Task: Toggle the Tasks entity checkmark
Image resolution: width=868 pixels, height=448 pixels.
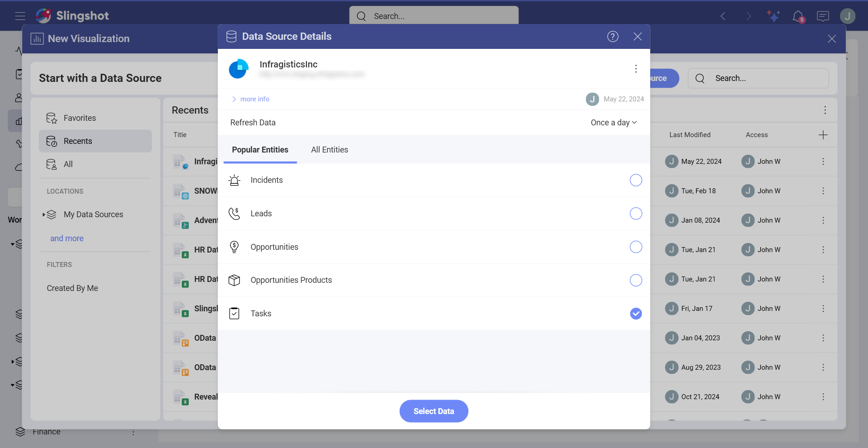Action: click(x=636, y=314)
